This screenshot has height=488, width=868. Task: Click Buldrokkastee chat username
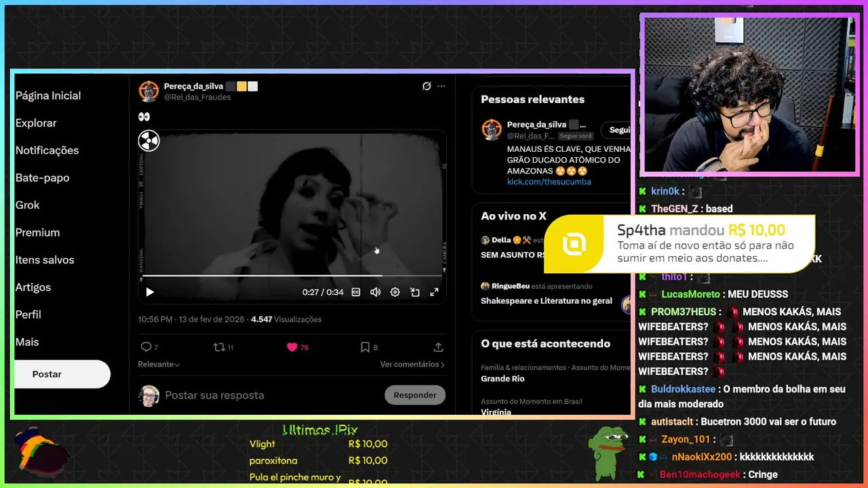coord(683,389)
